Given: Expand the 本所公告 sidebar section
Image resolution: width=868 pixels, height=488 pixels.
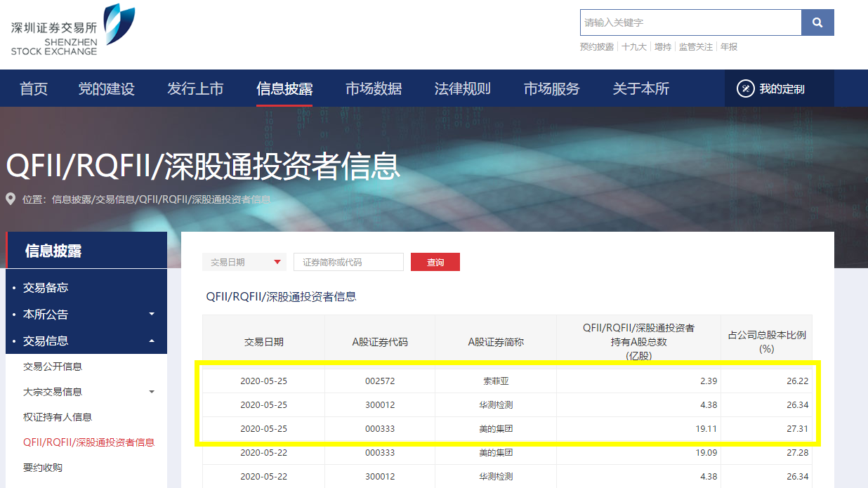Looking at the screenshot, I should click(x=86, y=315).
